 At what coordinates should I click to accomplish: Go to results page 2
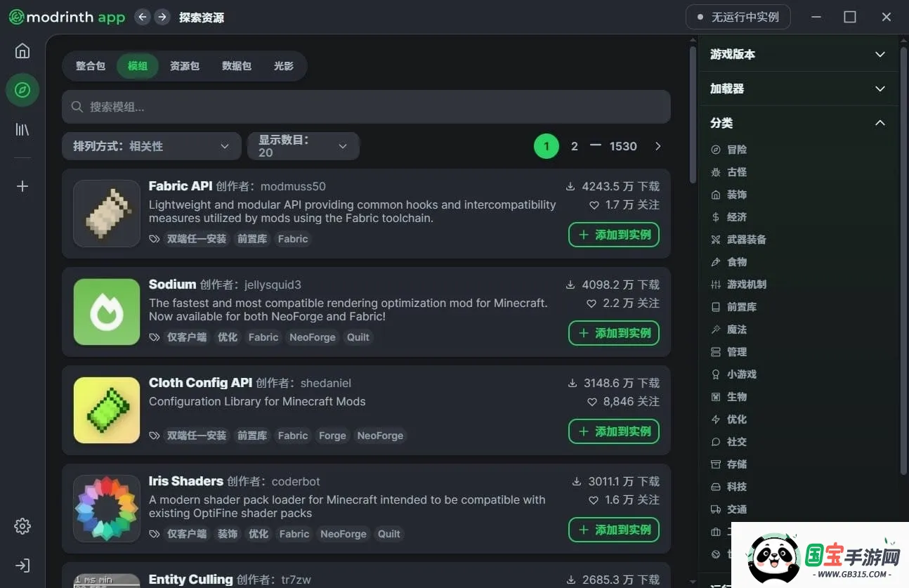point(575,146)
